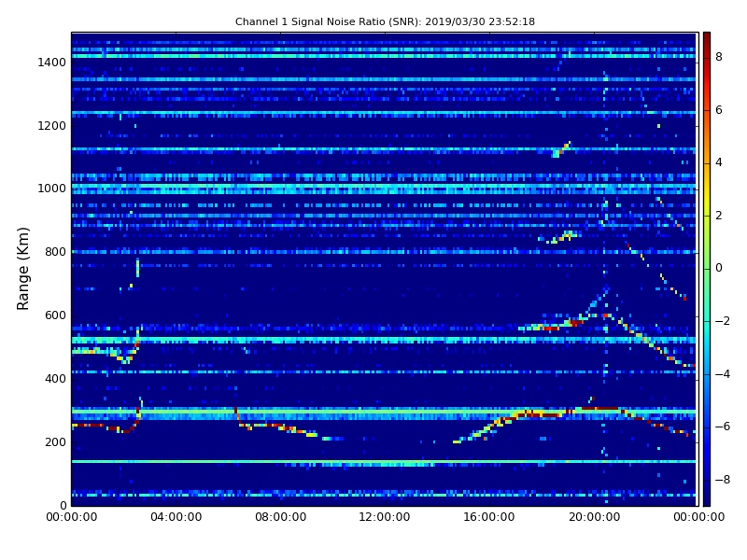Click the 1000 range tick label
Viewport: 747px width, 560px height.
coord(52,189)
